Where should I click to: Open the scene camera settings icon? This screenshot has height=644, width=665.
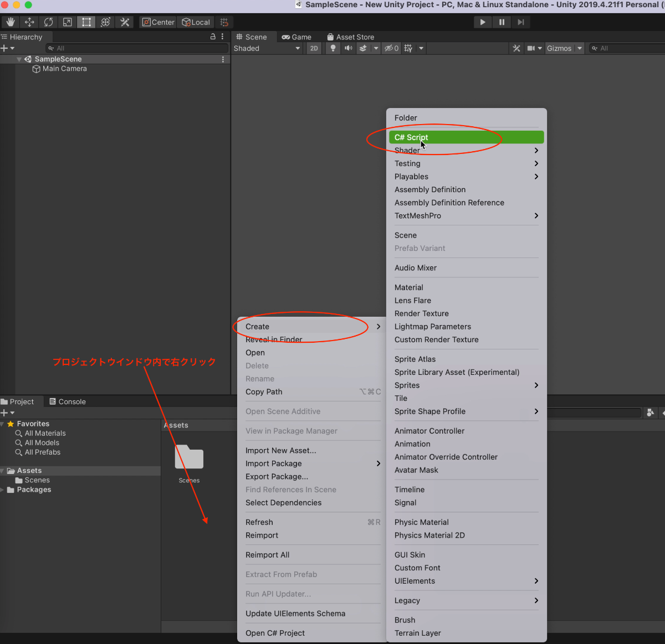531,48
